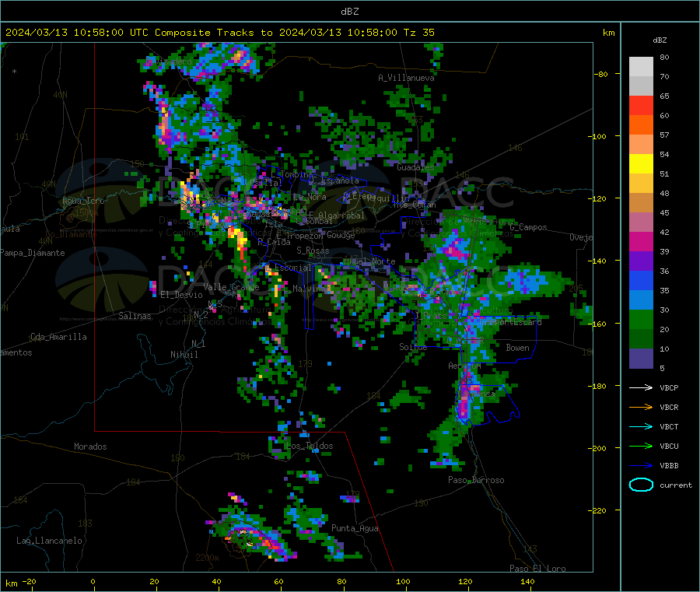Screen dimensions: 700x592
Task: Click the '2024/03/13 10:58:00 UTC Composite' header text
Action: [107, 33]
